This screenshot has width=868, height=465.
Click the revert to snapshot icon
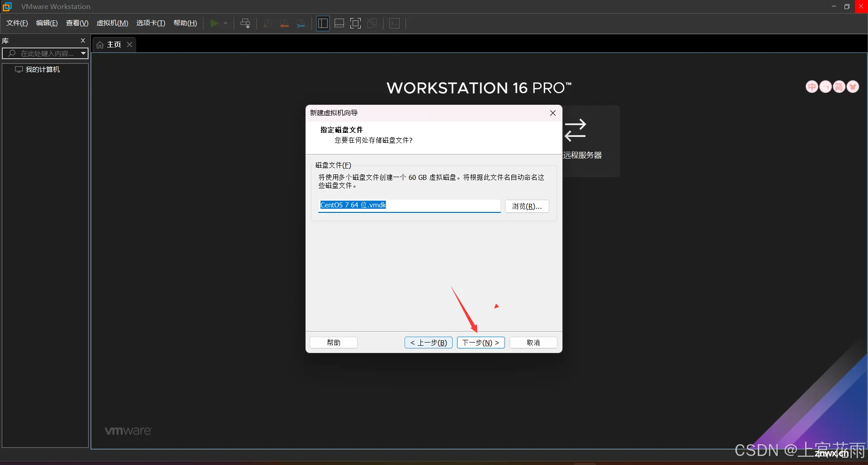point(284,23)
